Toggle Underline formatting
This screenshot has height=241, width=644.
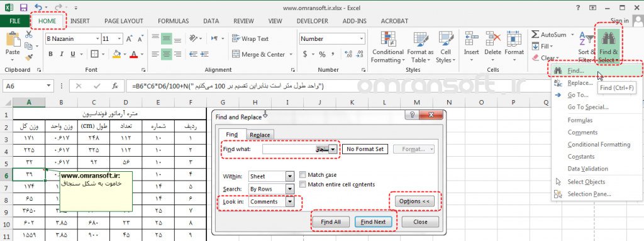pos(73,54)
